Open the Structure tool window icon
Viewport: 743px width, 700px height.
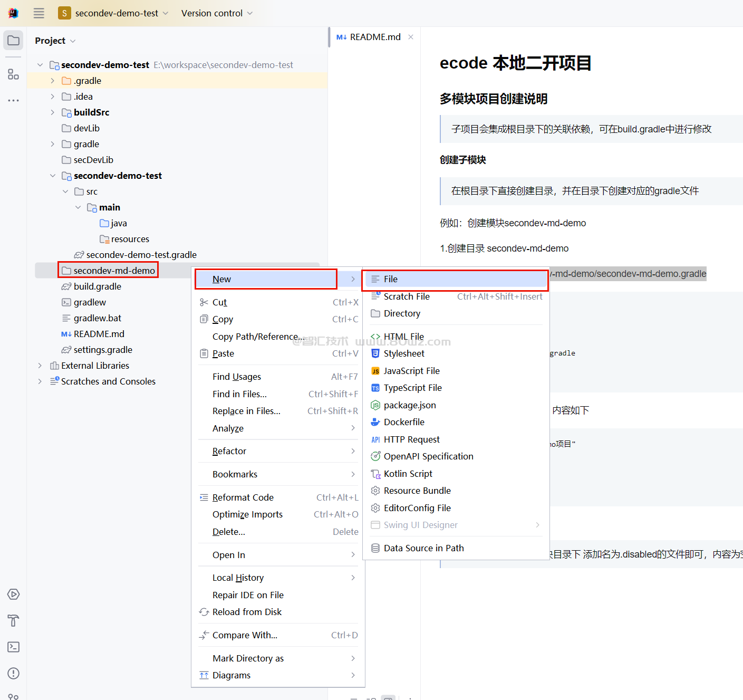[x=13, y=74]
